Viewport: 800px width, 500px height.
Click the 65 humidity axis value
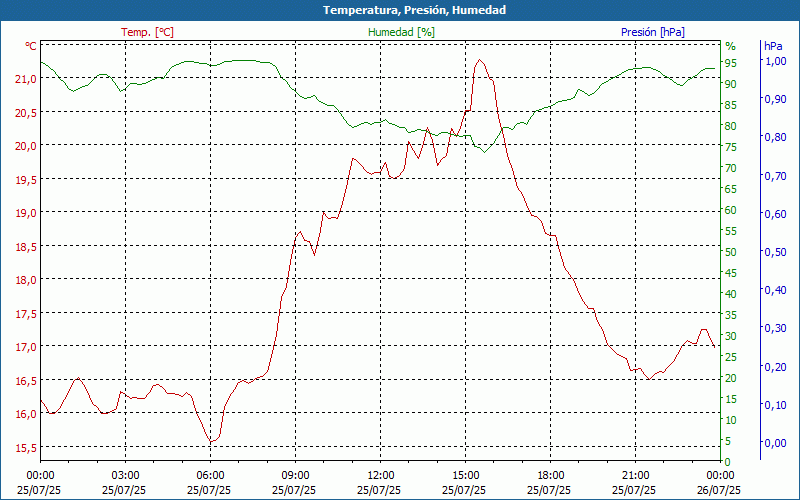[x=731, y=189]
